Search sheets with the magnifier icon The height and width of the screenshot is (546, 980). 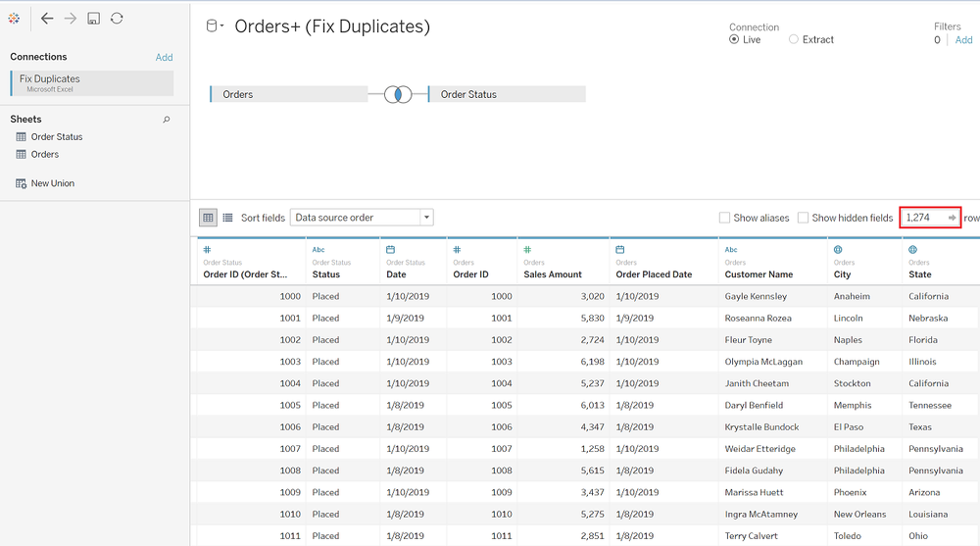[x=167, y=120]
